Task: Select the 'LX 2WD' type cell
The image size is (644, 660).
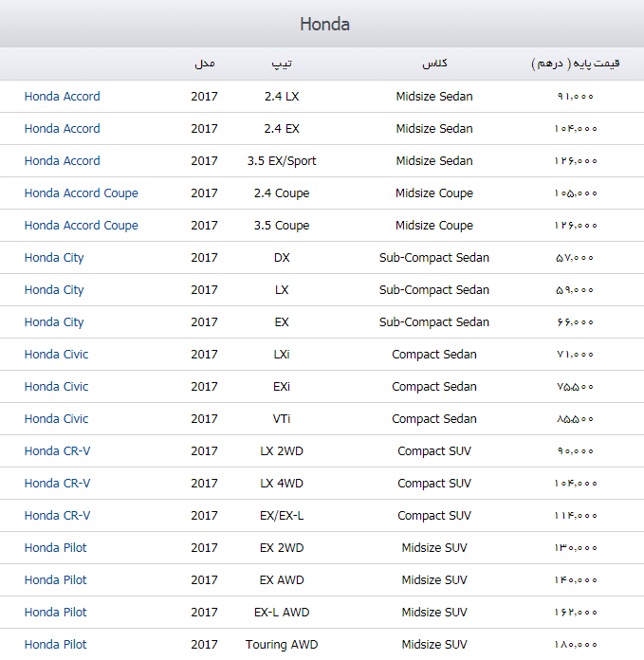Action: coord(282,451)
